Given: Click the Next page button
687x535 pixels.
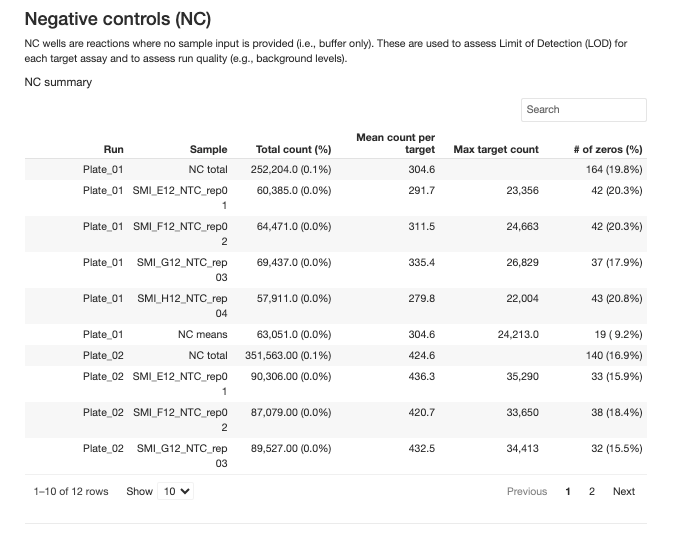Looking at the screenshot, I should [x=623, y=491].
